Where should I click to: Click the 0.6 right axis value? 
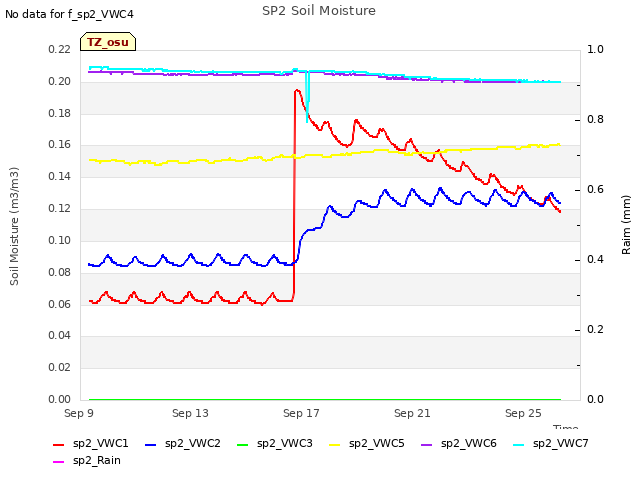coord(595,189)
